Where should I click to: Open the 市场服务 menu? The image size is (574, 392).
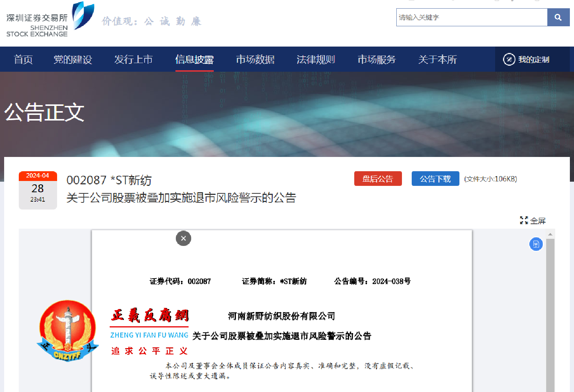coord(376,59)
